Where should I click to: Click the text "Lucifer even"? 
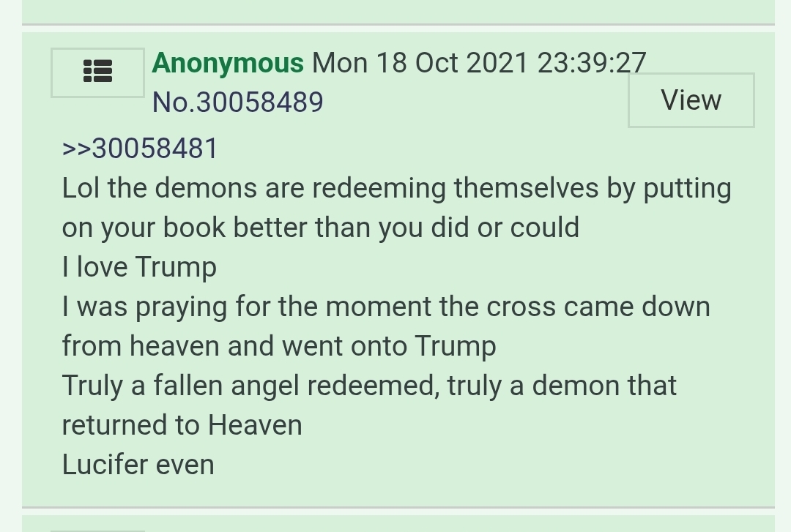click(x=138, y=464)
